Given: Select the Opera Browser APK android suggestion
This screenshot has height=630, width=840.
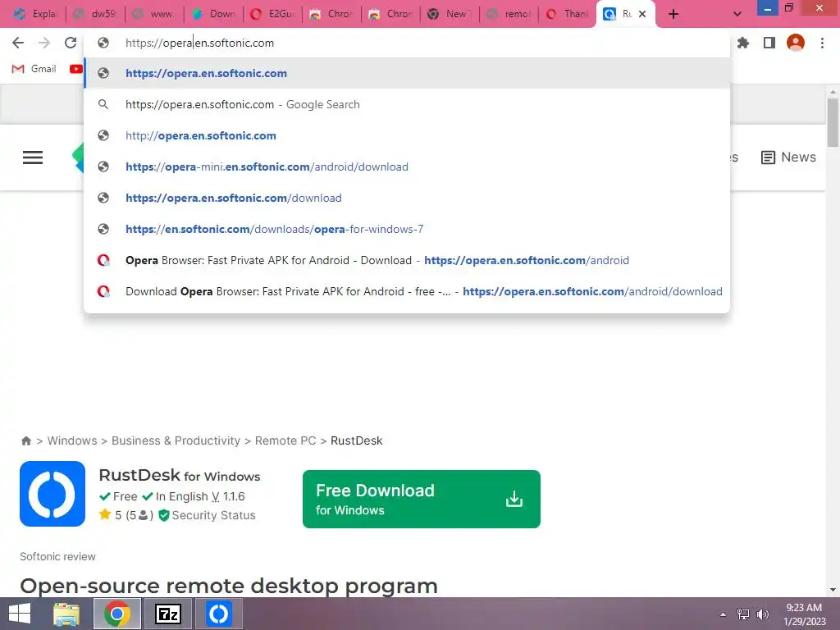Looking at the screenshot, I should click(x=407, y=260).
